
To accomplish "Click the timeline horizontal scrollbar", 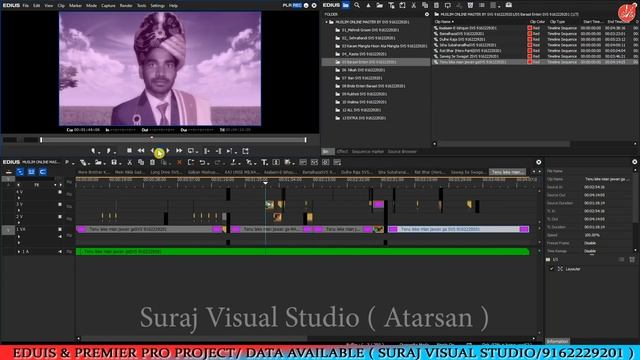I will (x=193, y=338).
